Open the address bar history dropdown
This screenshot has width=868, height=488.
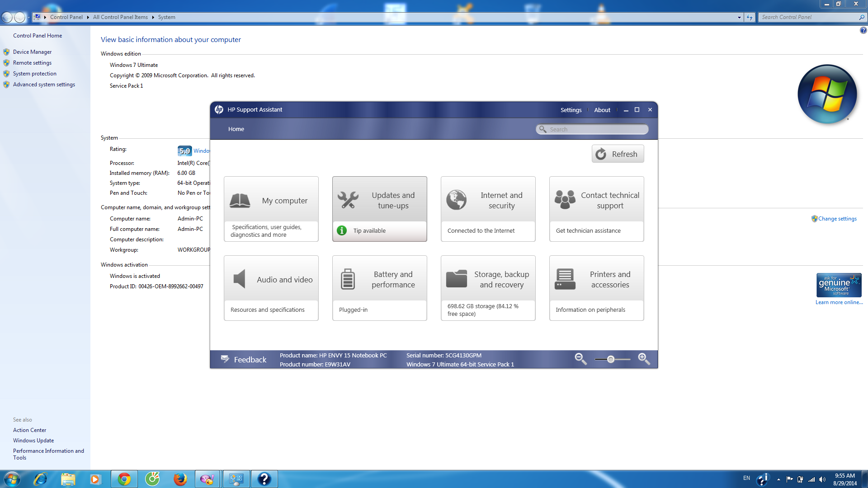pyautogui.click(x=739, y=17)
